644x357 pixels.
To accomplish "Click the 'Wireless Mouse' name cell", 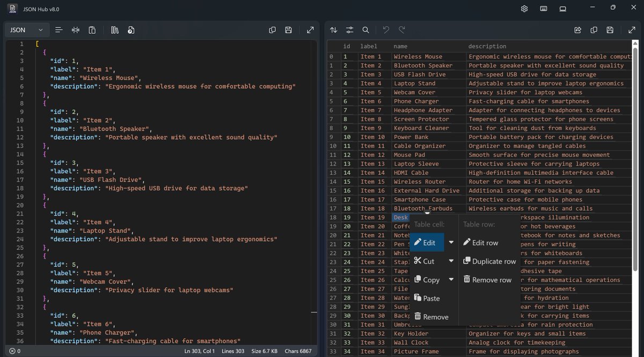I will (428, 57).
